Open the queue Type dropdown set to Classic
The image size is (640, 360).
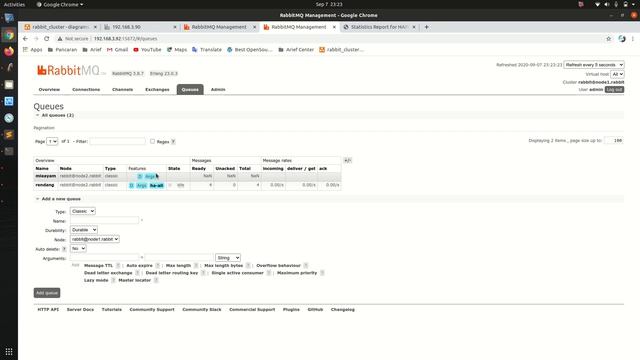tap(83, 211)
